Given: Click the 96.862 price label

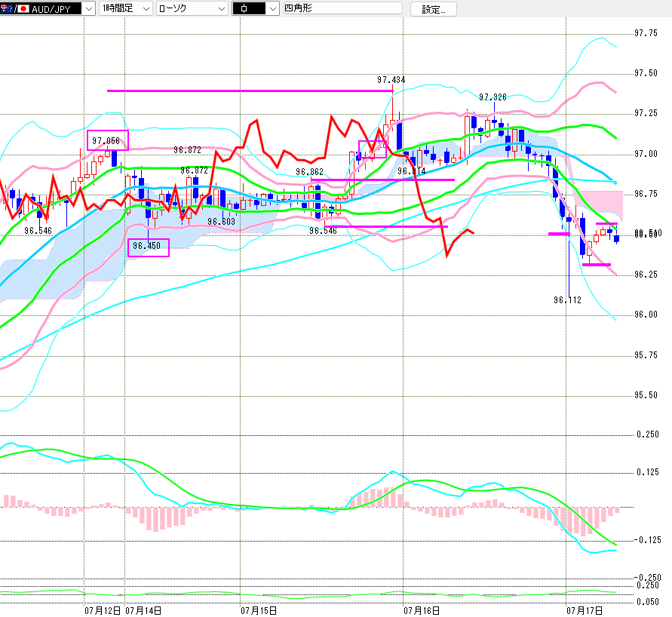Looking at the screenshot, I should (x=309, y=172).
